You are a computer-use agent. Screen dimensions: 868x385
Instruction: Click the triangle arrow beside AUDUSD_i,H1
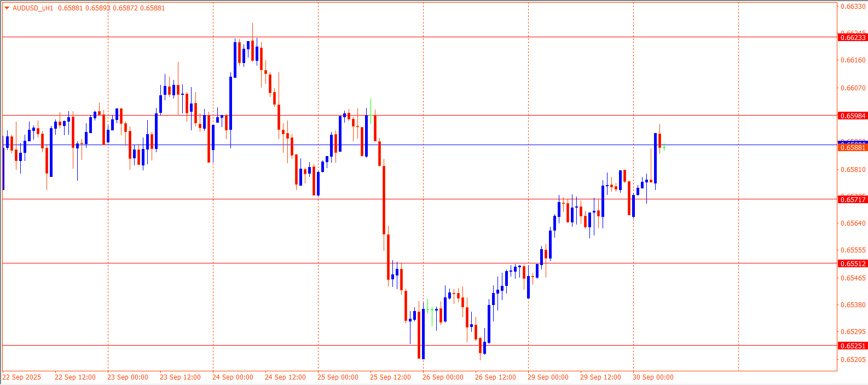coord(7,8)
